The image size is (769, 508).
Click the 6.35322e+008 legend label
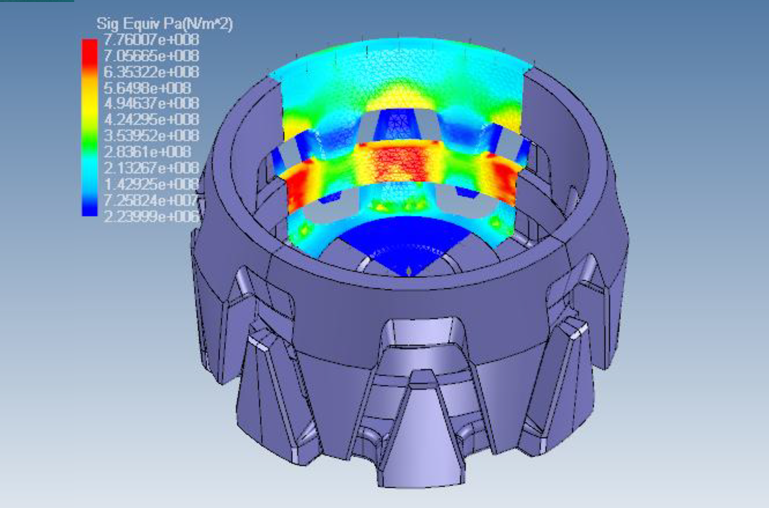(150, 72)
